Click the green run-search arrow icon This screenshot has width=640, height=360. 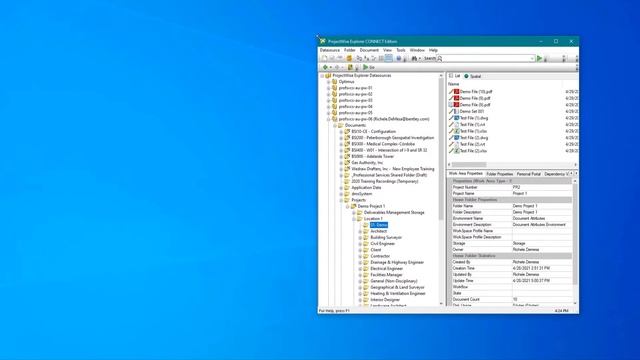click(540, 58)
